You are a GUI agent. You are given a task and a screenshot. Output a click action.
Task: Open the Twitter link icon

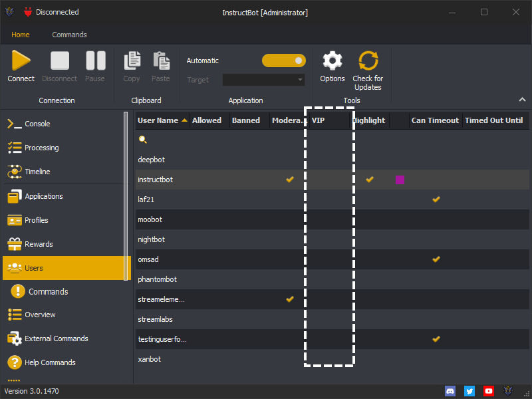click(x=469, y=391)
